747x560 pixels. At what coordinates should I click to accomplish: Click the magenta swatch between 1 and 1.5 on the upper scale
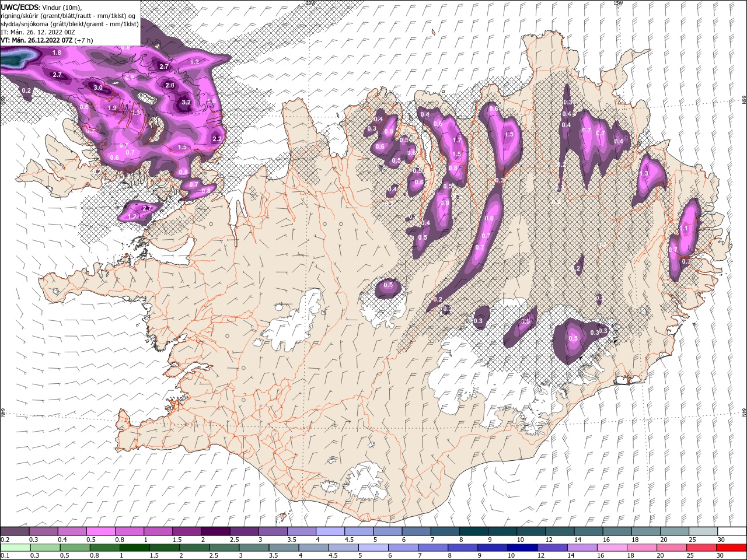158,531
